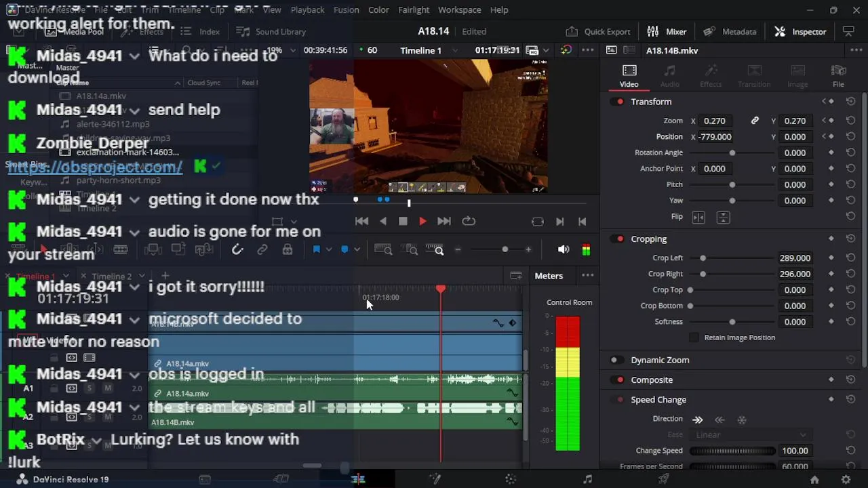Switch to the File inspector tab

(x=838, y=76)
